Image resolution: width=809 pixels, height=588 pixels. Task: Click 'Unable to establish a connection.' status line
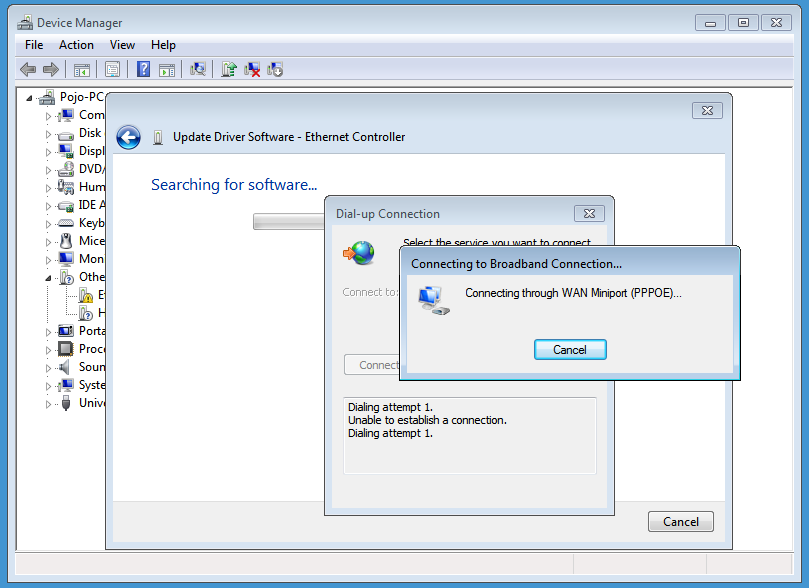point(427,420)
